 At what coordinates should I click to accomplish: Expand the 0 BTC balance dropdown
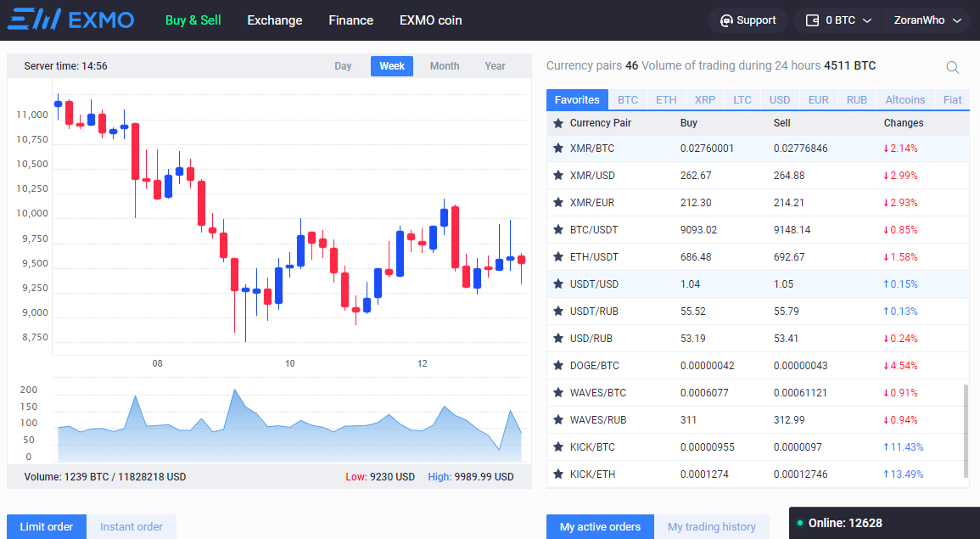[x=867, y=20]
